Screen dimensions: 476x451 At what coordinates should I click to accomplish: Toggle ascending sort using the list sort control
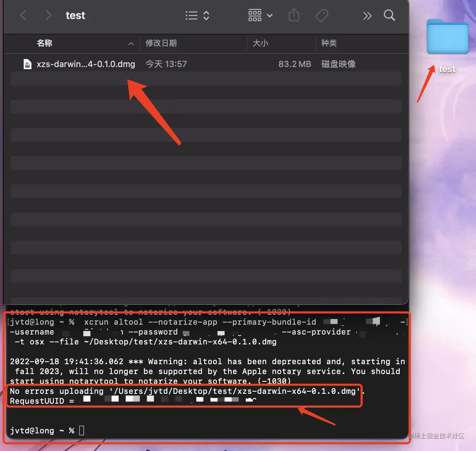(206, 15)
